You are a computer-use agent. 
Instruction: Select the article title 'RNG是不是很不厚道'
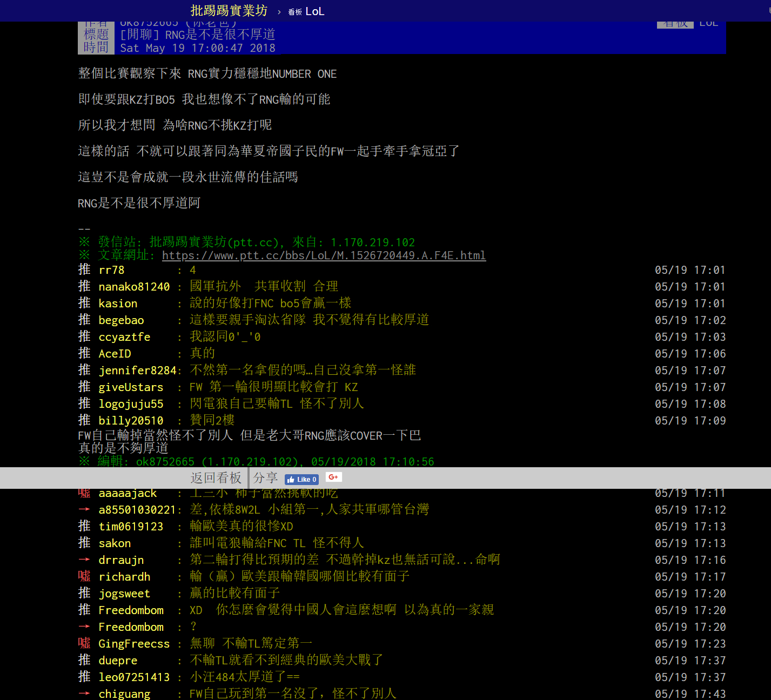(220, 35)
